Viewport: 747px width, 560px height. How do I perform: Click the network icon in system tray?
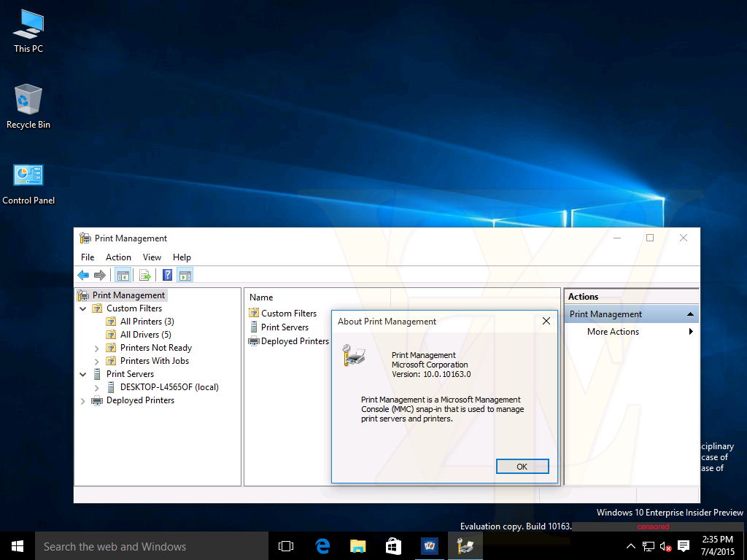pyautogui.click(x=648, y=545)
